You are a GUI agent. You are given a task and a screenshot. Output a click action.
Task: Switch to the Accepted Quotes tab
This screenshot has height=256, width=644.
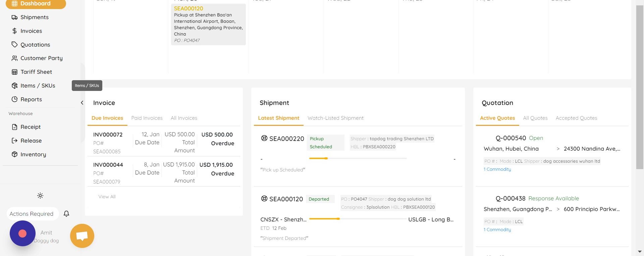[x=576, y=118]
